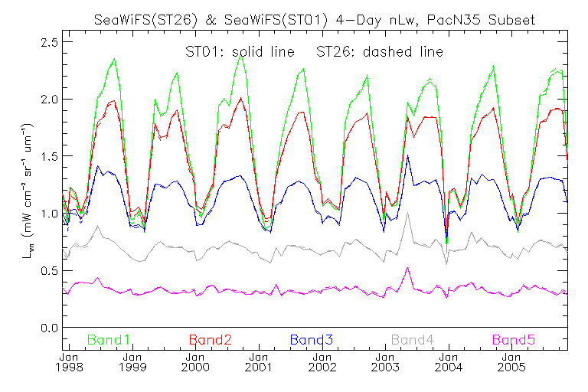The image size is (588, 392).
Task: Click the 0.0 y-axis tick label
Action: tap(50, 328)
